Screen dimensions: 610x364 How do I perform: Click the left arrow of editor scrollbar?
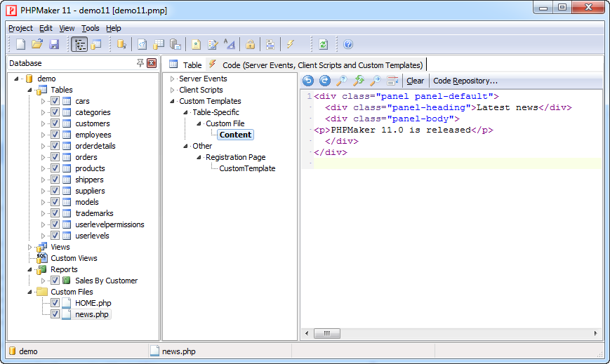(x=307, y=333)
